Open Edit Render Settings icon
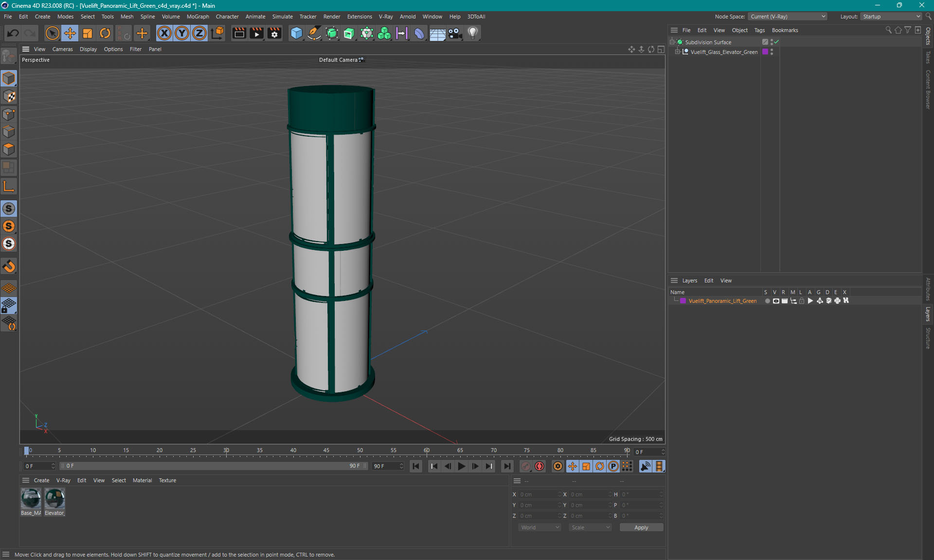Image resolution: width=934 pixels, height=560 pixels. 274,33
